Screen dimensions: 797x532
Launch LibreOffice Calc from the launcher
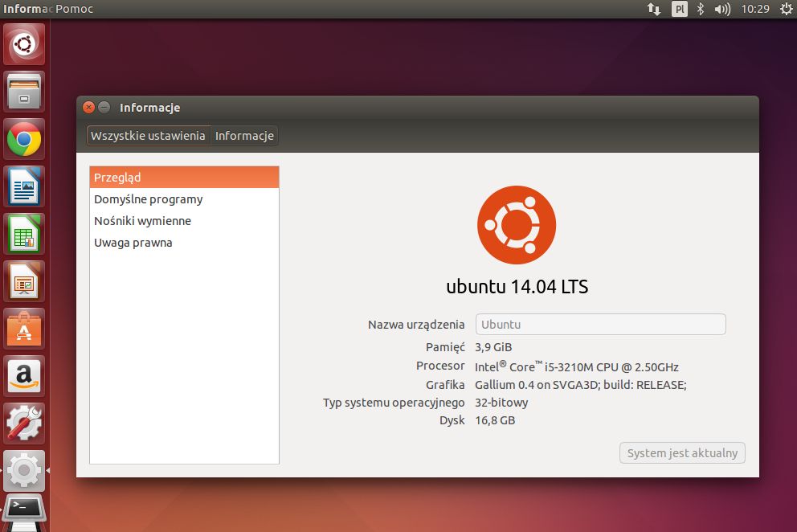[24, 233]
